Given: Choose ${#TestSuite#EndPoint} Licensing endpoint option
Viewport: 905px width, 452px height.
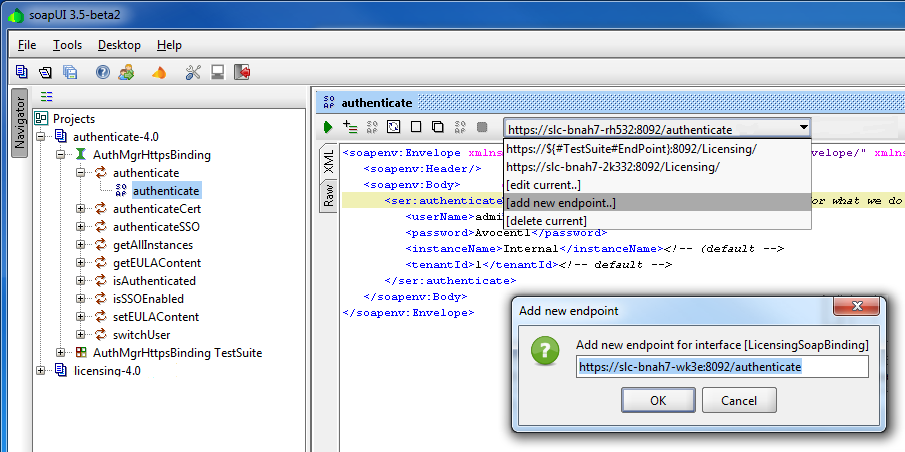Looking at the screenshot, I should coord(657,149).
